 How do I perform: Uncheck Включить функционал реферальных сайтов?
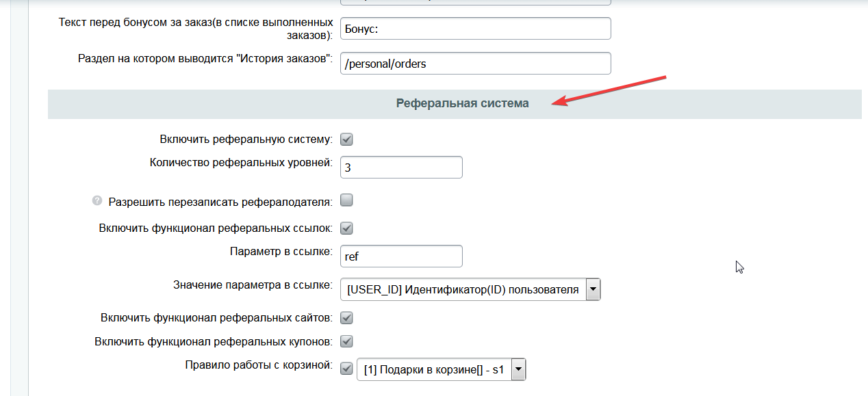[x=346, y=317]
